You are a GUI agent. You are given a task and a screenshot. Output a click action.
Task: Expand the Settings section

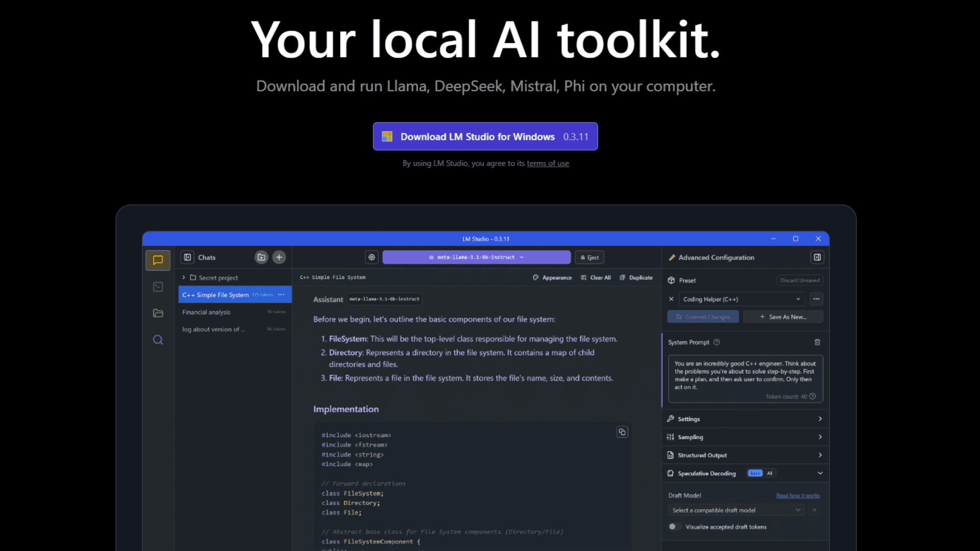coord(745,419)
